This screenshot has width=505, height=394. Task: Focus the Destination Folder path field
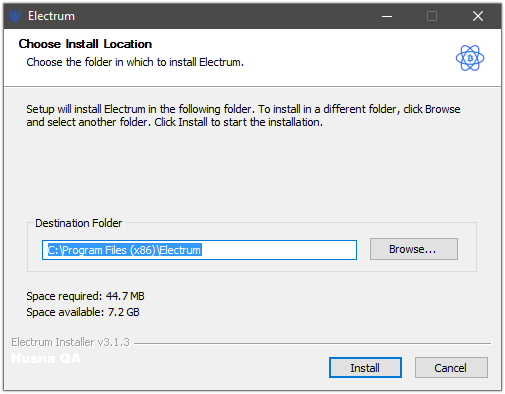click(199, 250)
